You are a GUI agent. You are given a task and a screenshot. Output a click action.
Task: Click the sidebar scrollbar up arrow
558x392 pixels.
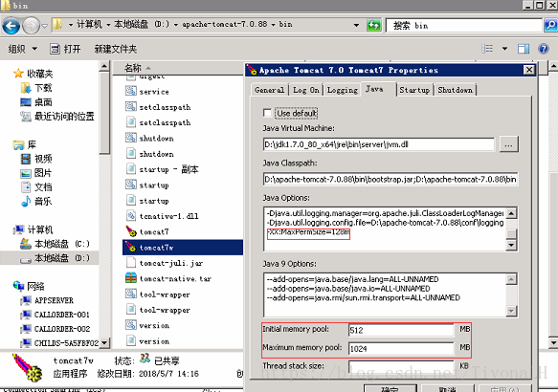(x=104, y=66)
